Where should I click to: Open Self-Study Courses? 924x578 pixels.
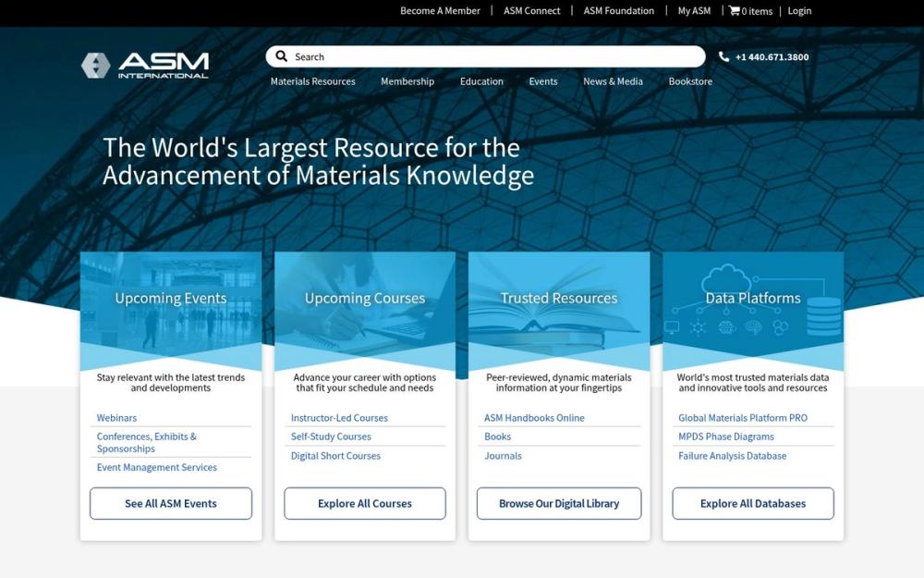(331, 437)
